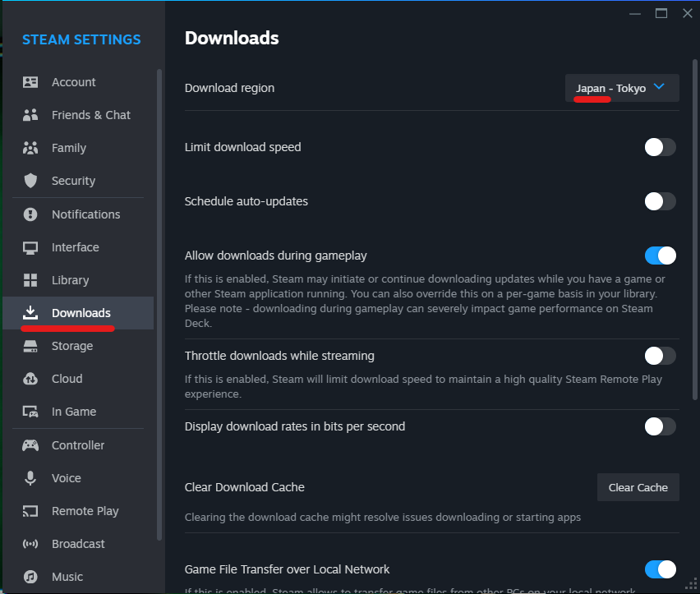Viewport: 700px width, 594px height.
Task: Switch to the Remote Play section
Action: click(x=85, y=511)
